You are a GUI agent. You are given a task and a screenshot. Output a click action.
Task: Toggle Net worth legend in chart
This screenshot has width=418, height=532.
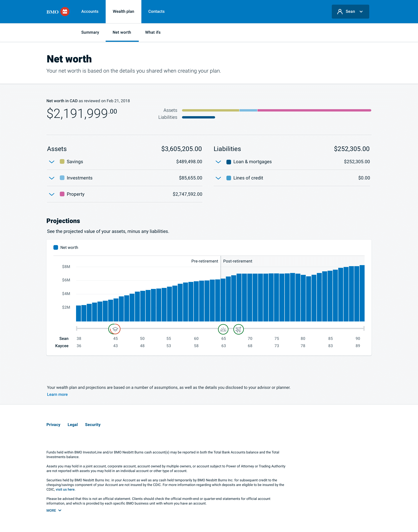[56, 248]
